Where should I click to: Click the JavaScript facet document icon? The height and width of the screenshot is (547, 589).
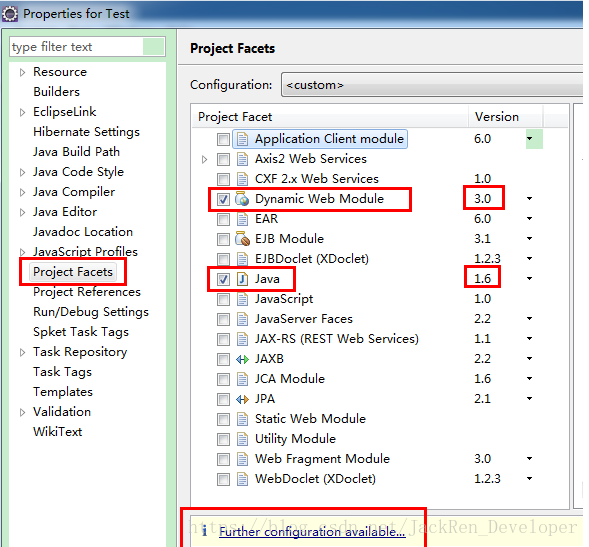242,299
